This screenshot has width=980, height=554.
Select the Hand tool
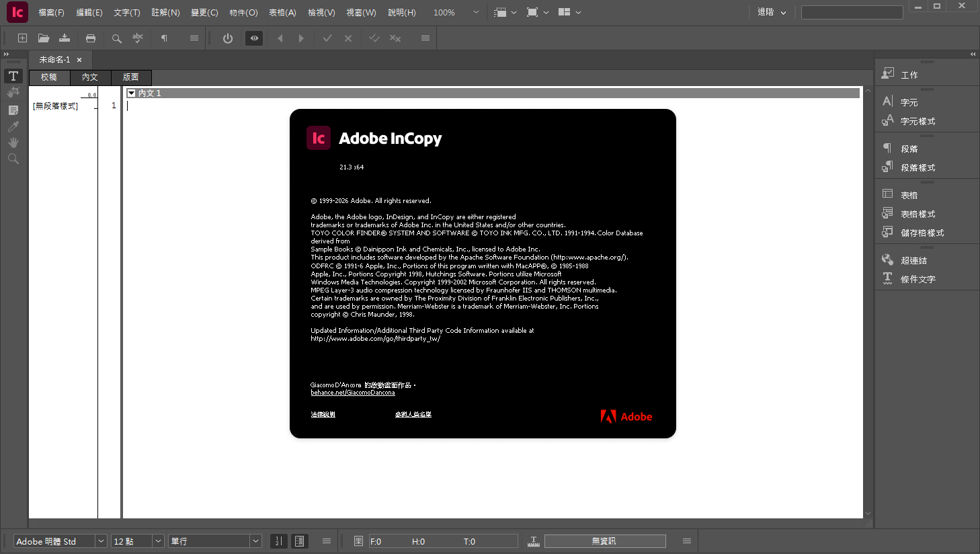[x=13, y=143]
